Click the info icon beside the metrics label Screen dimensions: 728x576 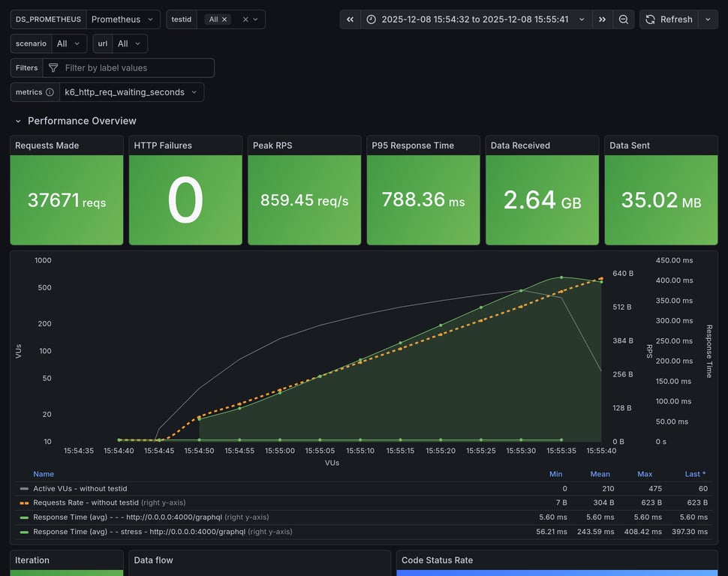(x=48, y=91)
